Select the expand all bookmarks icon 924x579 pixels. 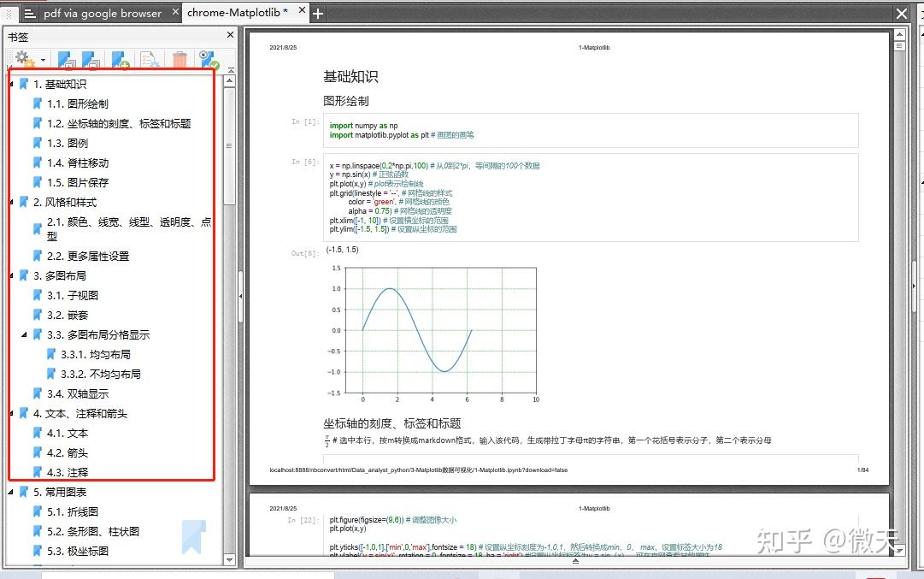pyautogui.click(x=68, y=60)
